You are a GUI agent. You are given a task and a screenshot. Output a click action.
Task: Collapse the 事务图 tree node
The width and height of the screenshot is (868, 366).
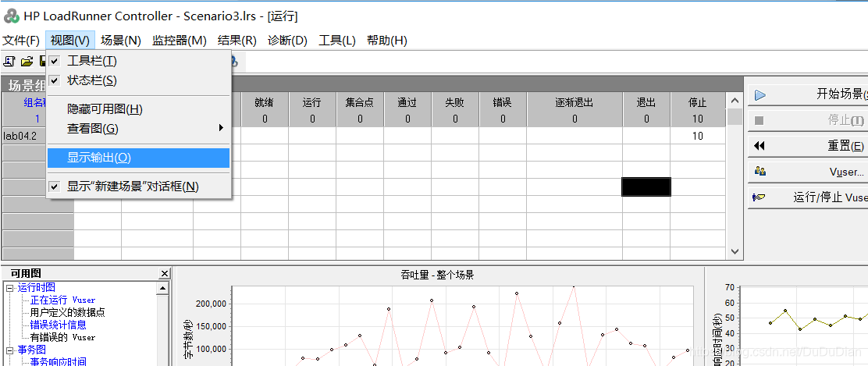[9, 350]
